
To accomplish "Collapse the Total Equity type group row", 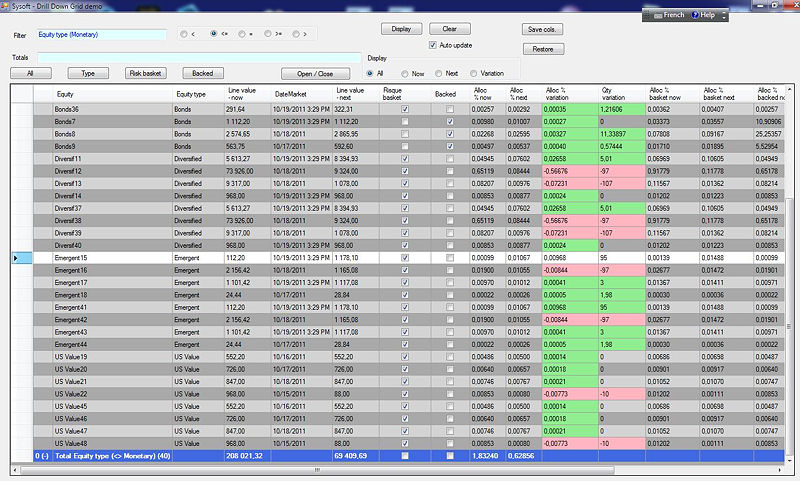I will 42,456.
